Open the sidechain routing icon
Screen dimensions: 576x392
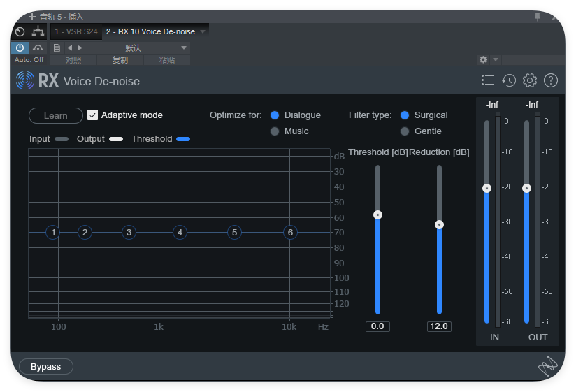point(38,31)
